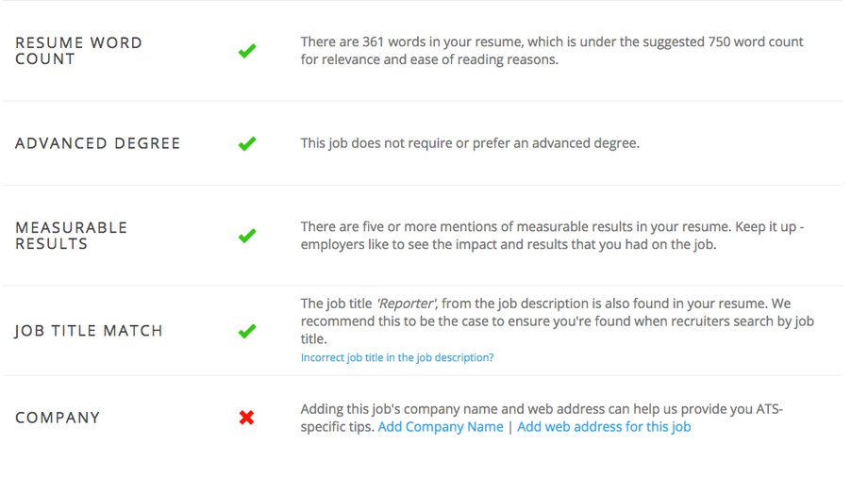
Task: Click the 'does not require advanced degree' text
Action: click(x=470, y=143)
